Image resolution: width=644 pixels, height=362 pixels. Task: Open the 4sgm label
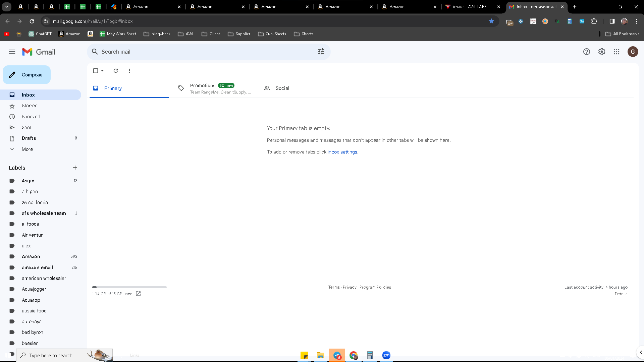pyautogui.click(x=41, y=181)
